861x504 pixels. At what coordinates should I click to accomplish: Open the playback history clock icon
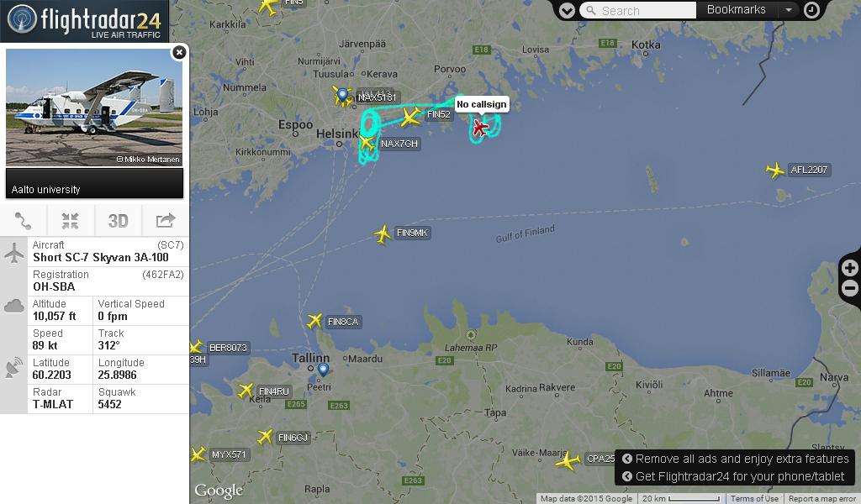[811, 10]
